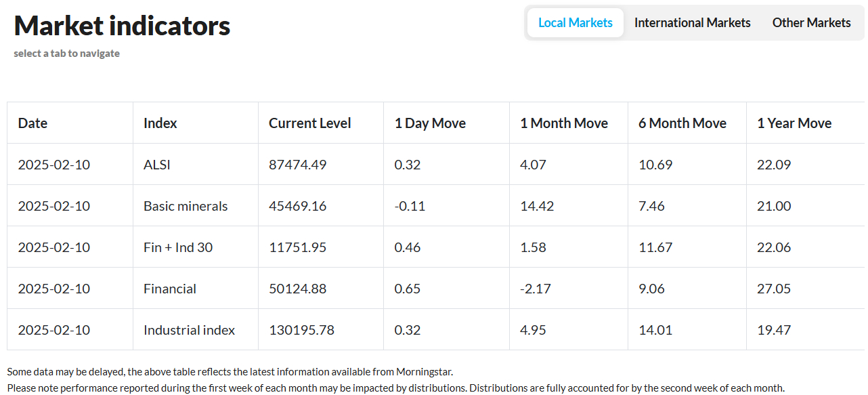This screenshot has width=868, height=395.
Task: Open the International Markets tab
Action: [x=692, y=22]
